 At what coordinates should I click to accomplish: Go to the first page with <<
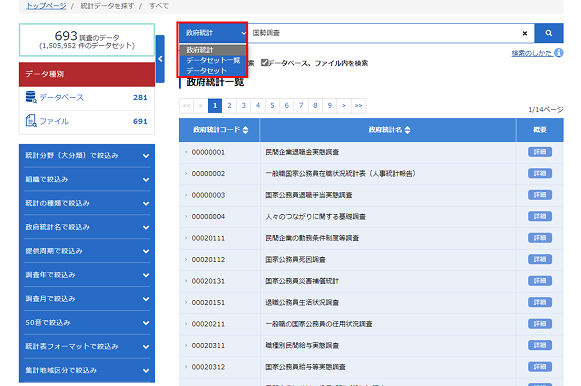tap(186, 106)
